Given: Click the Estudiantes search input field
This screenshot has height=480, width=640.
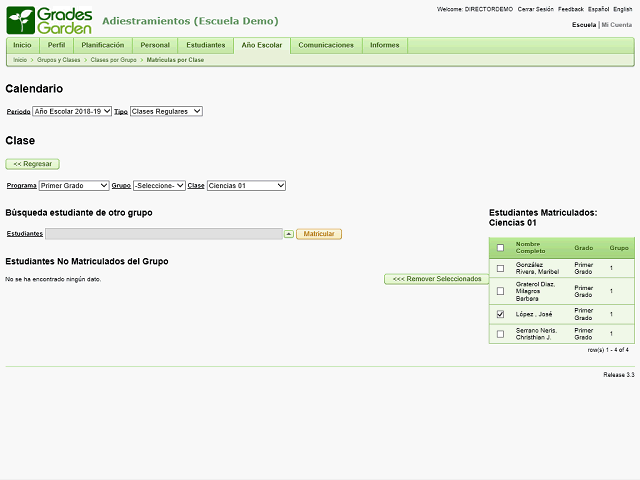Looking at the screenshot, I should point(163,234).
